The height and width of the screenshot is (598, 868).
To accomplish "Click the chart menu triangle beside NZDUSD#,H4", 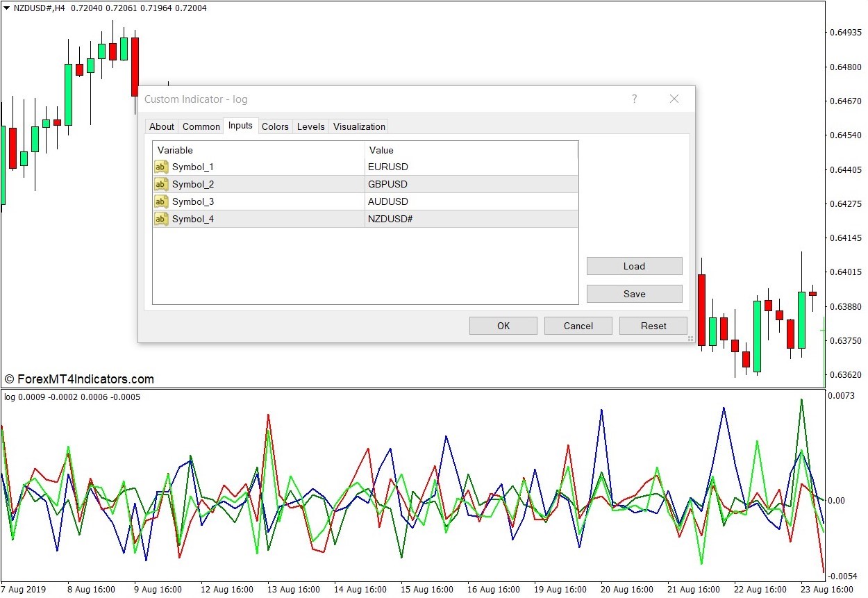I will [x=6, y=8].
